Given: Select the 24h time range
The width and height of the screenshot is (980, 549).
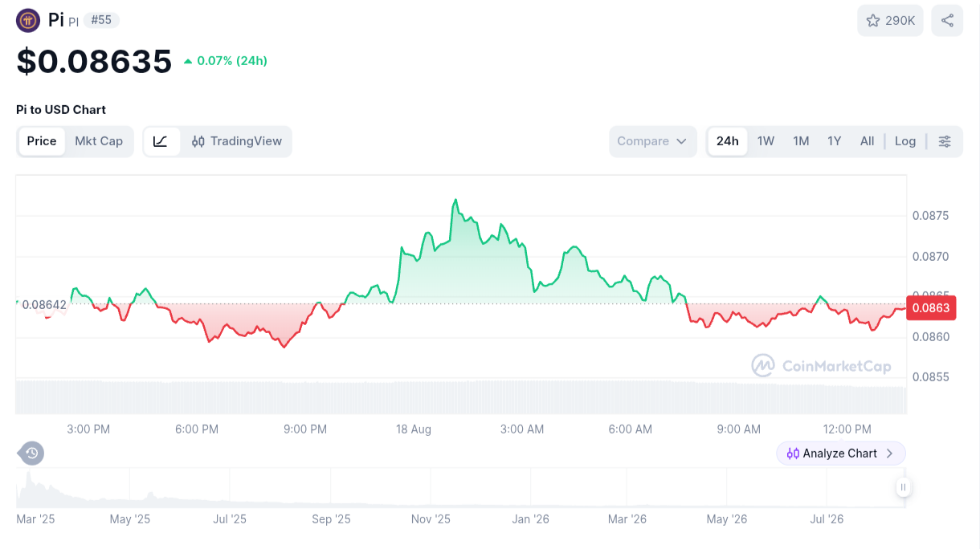Looking at the screenshot, I should (728, 141).
